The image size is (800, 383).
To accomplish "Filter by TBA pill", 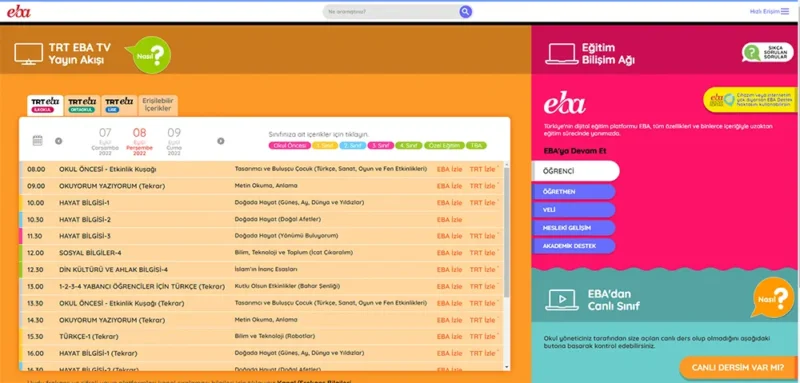I will pos(477,146).
